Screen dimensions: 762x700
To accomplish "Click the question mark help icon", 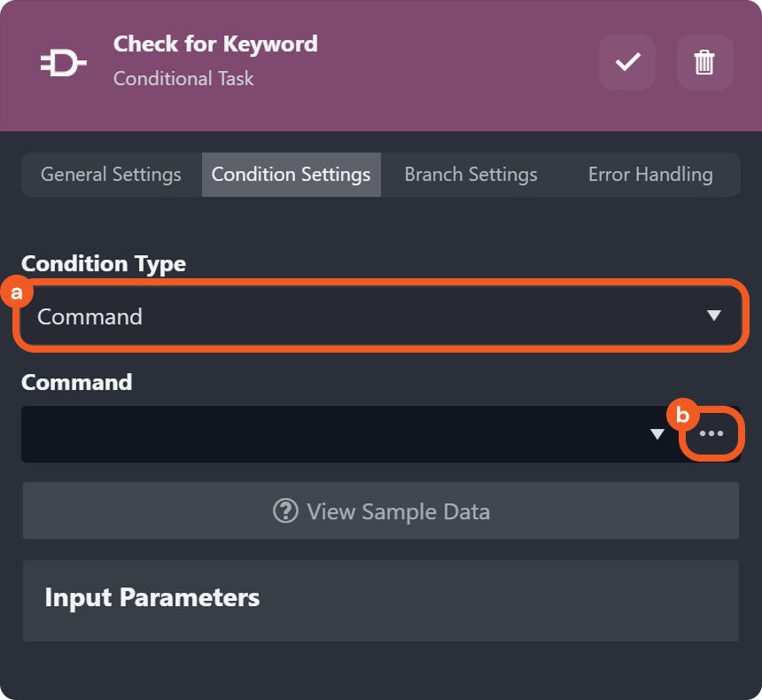I will tap(285, 511).
